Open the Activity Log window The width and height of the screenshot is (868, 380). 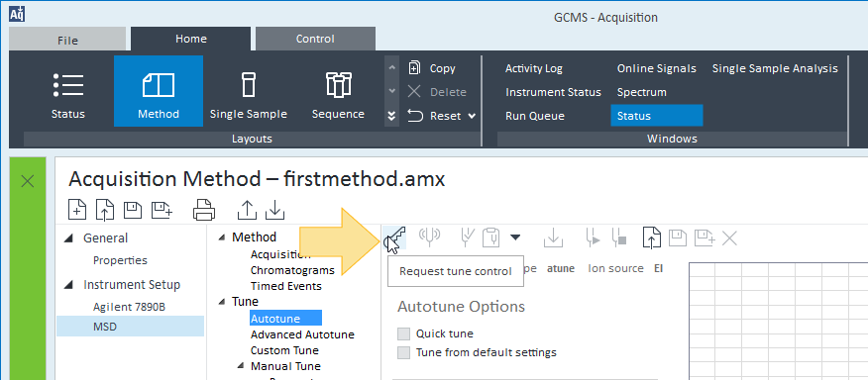[534, 68]
